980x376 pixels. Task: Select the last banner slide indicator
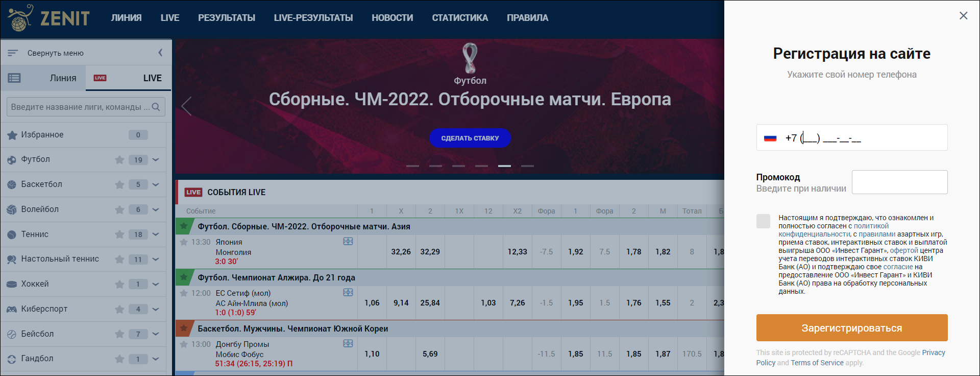(x=527, y=166)
